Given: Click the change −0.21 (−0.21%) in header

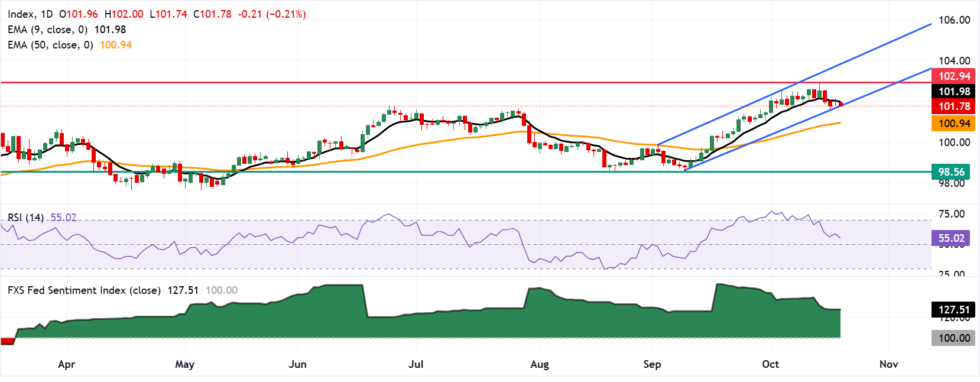Looking at the screenshot, I should point(272,14).
